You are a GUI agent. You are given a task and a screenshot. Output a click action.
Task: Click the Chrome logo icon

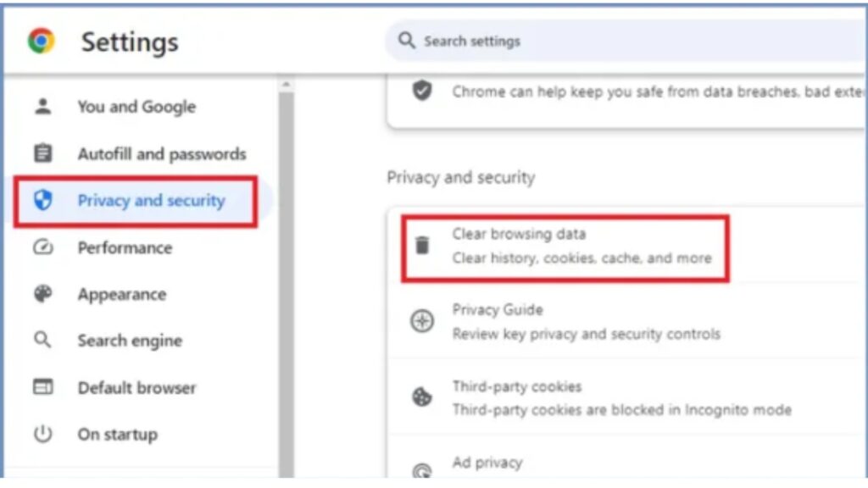[x=41, y=41]
